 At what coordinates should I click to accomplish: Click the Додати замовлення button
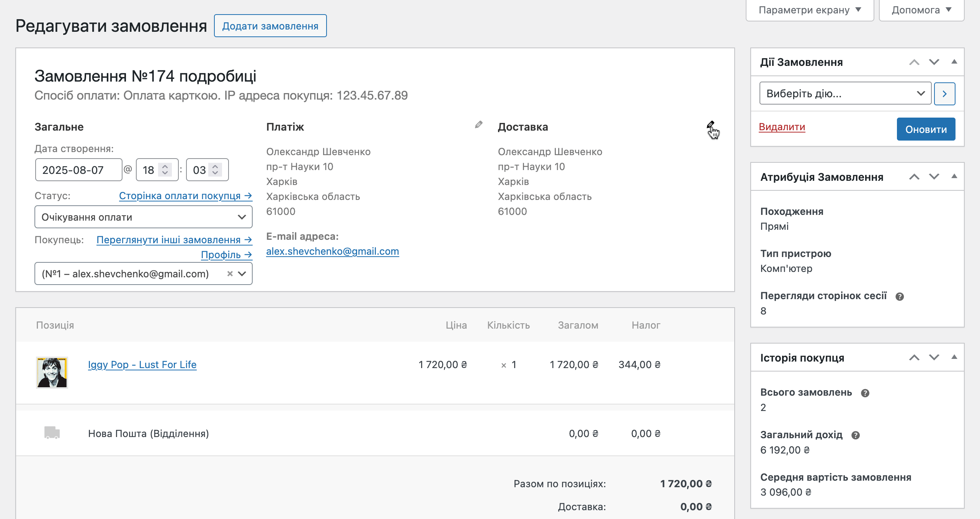point(270,26)
